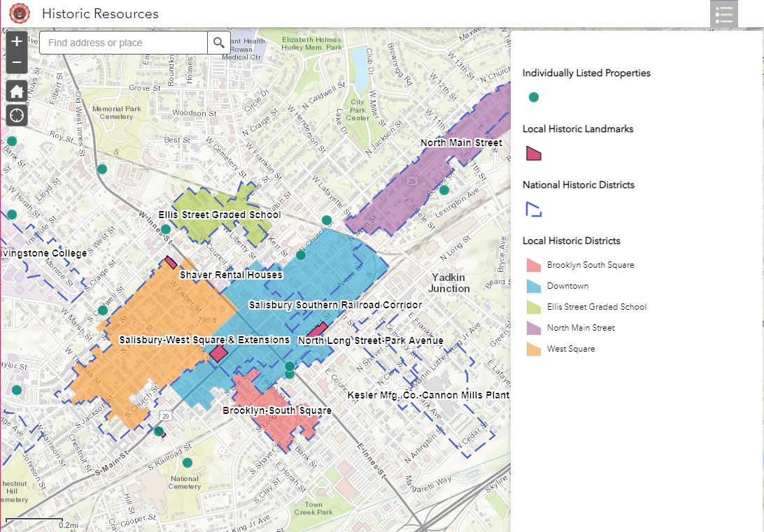Select the National Historic Districts dashed legend symbol
The width and height of the screenshot is (764, 532).
tap(534, 209)
